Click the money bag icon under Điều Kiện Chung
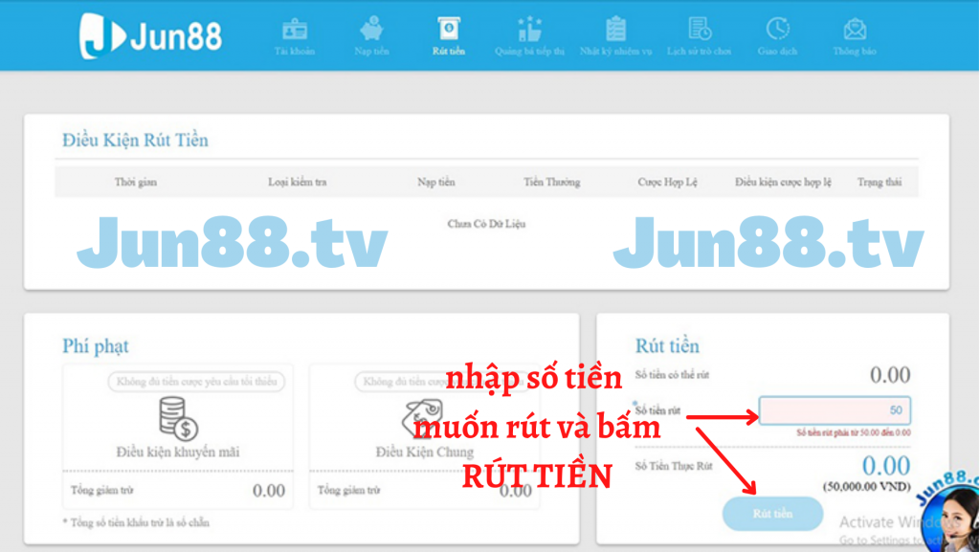This screenshot has height=552, width=980. [424, 419]
